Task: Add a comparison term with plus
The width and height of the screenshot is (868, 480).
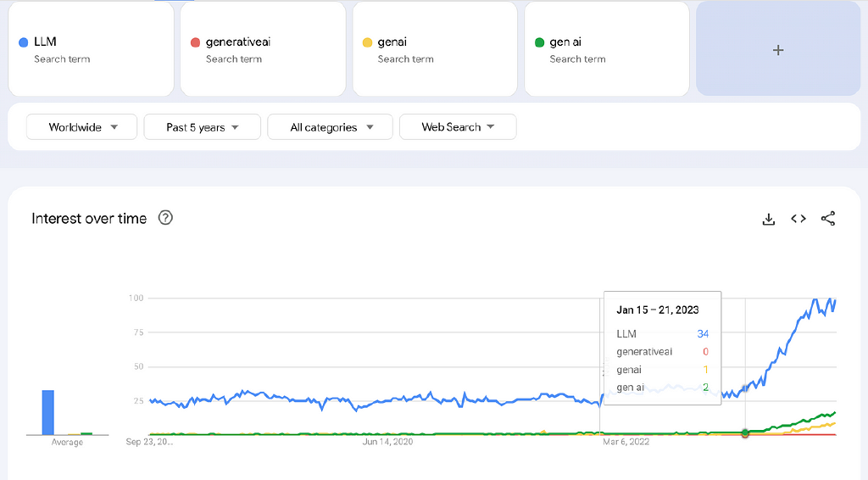Action: coord(778,50)
